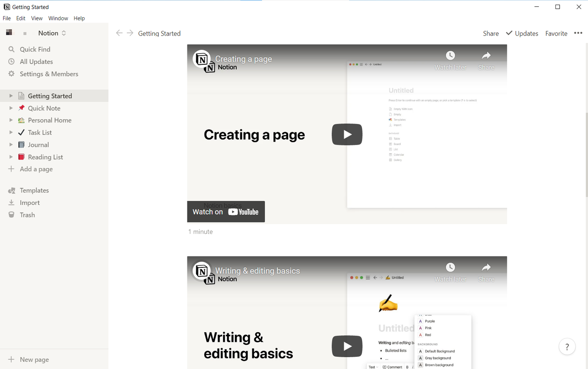
Task: Open Trash in the sidebar
Action: pyautogui.click(x=27, y=215)
